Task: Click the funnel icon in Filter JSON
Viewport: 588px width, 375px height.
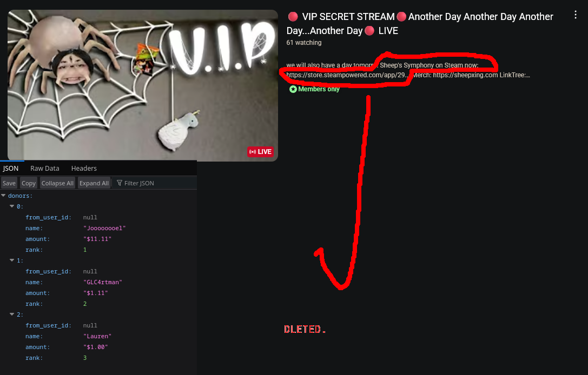Action: [x=119, y=183]
